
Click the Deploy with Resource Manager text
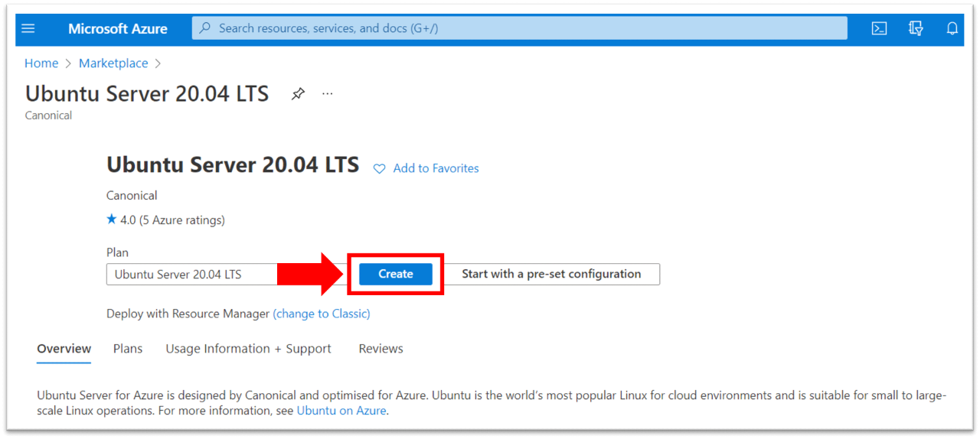tap(188, 314)
